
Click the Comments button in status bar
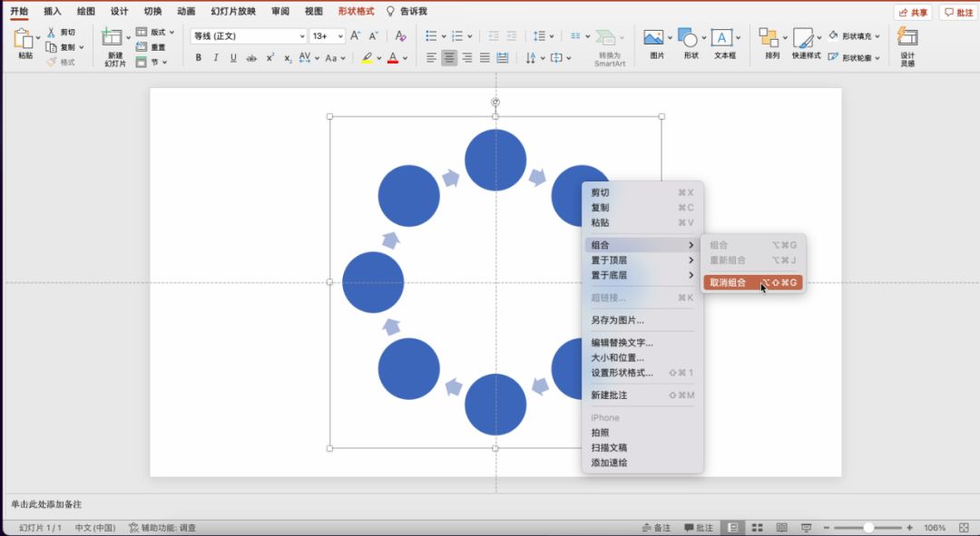tap(699, 528)
